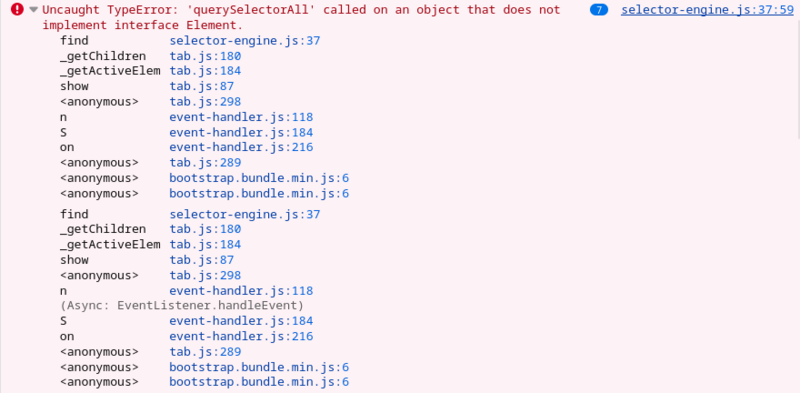Viewport: 800px width, 393px height.
Task: Open first selector-engine.js:37 link under find
Action: coord(245,40)
